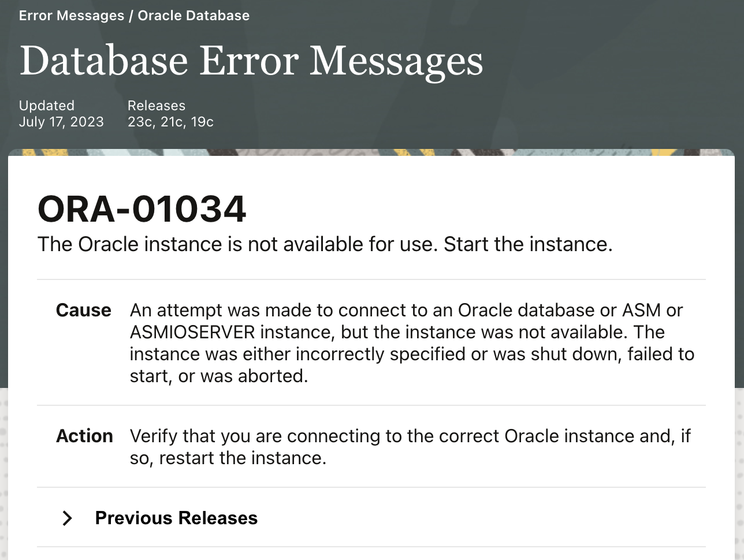The image size is (744, 560).
Task: Select the 19c release label
Action: pos(202,122)
